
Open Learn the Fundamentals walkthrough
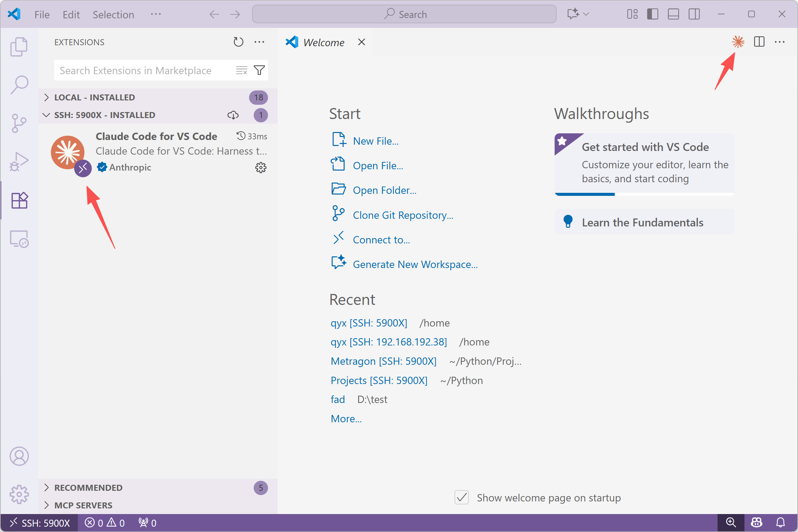pos(644,222)
